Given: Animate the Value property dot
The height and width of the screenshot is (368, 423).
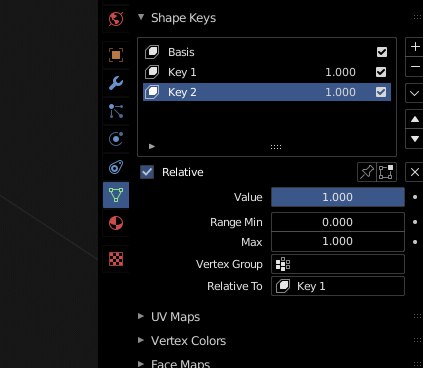Looking at the screenshot, I should coord(415,197).
